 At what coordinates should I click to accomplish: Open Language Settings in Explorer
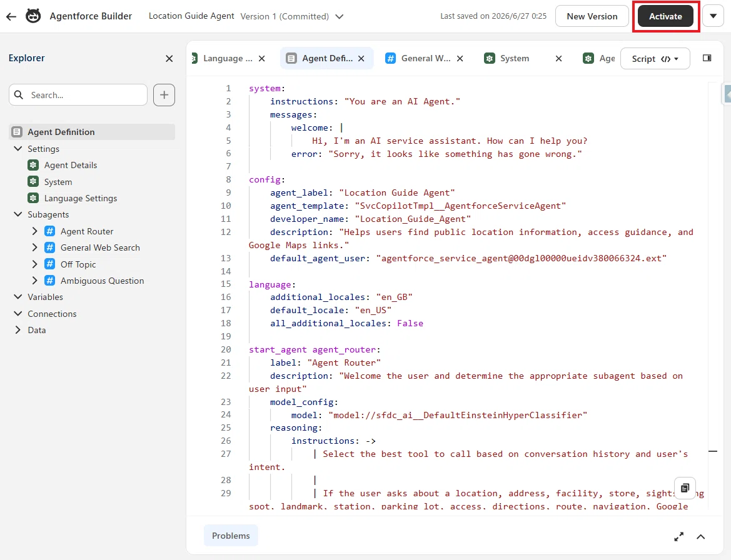click(80, 198)
